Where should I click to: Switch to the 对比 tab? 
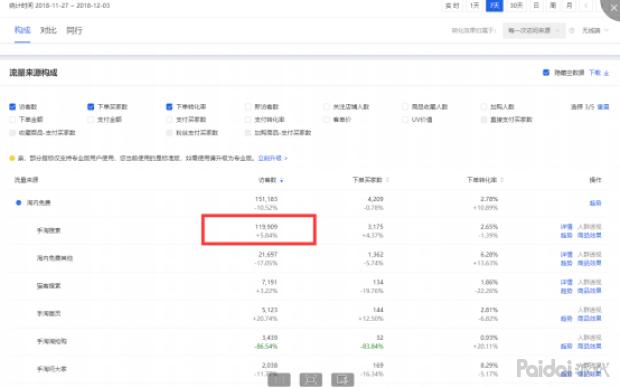[48, 30]
